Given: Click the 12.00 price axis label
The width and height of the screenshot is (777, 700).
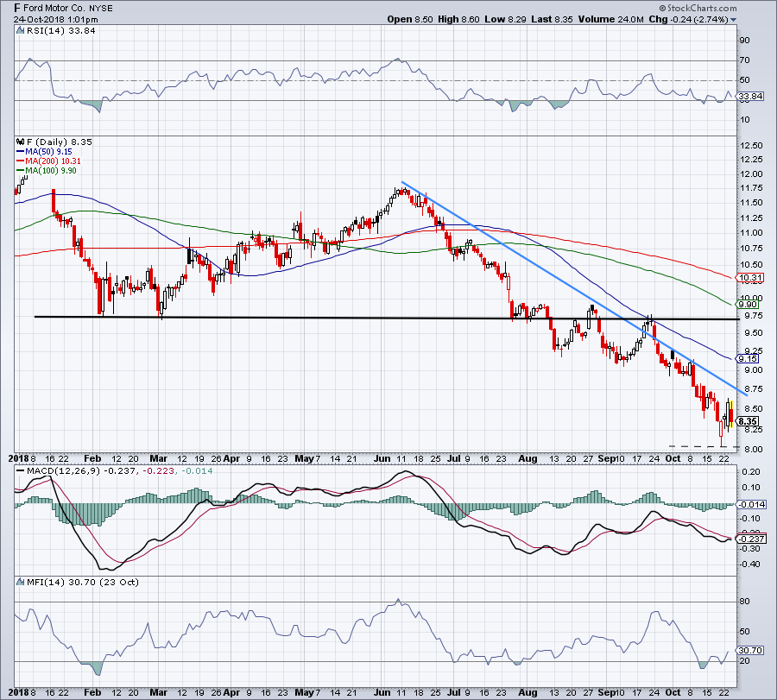Looking at the screenshot, I should 751,174.
